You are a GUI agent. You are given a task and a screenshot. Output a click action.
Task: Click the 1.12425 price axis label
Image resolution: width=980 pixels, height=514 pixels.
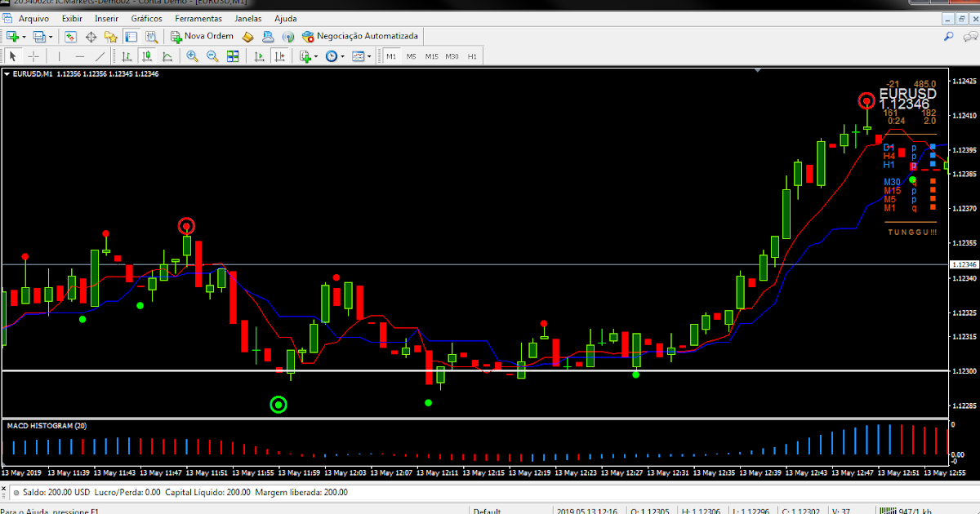[x=964, y=81]
